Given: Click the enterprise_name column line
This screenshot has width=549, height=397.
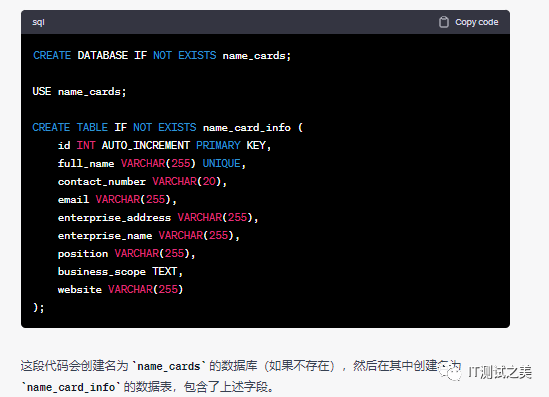Looking at the screenshot, I should tap(149, 235).
